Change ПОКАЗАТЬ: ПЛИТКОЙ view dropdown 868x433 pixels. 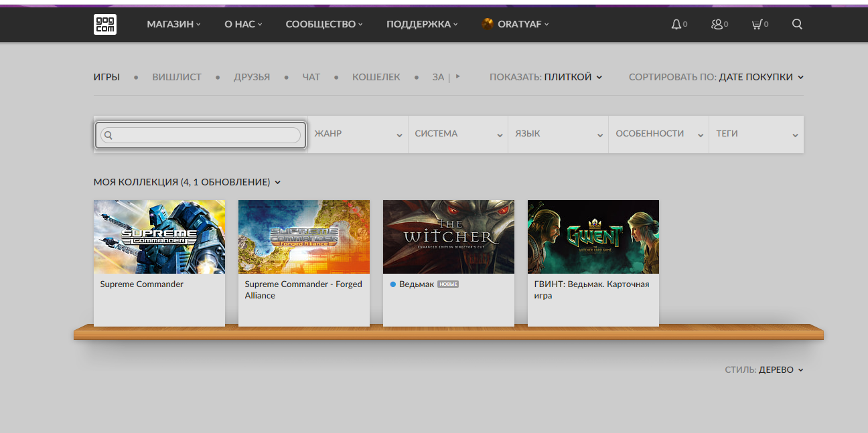546,77
